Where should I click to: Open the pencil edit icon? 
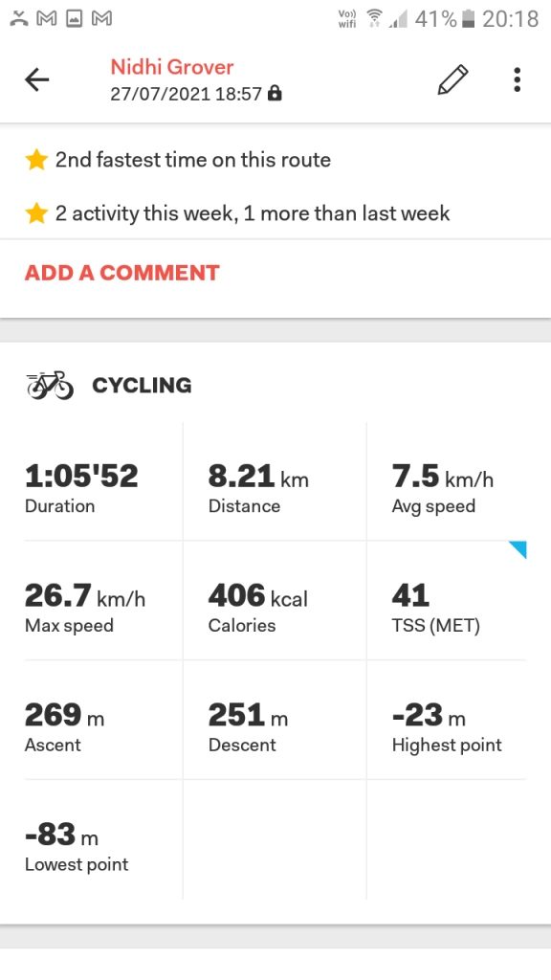452,80
